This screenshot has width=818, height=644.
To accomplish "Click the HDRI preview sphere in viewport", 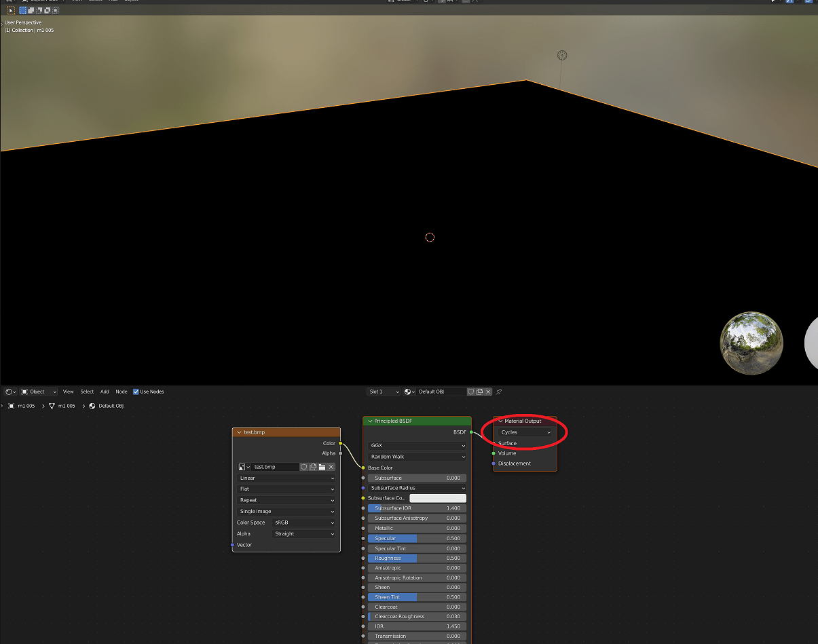I will (x=751, y=343).
